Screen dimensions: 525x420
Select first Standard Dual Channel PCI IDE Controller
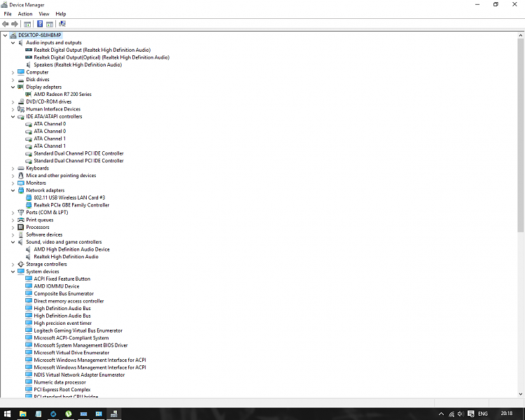[x=78, y=153]
